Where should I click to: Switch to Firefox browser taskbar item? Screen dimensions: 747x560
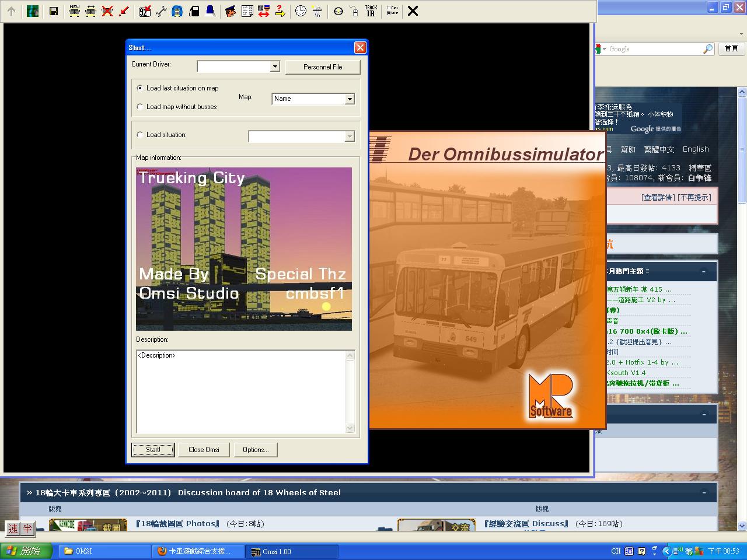[x=198, y=551]
